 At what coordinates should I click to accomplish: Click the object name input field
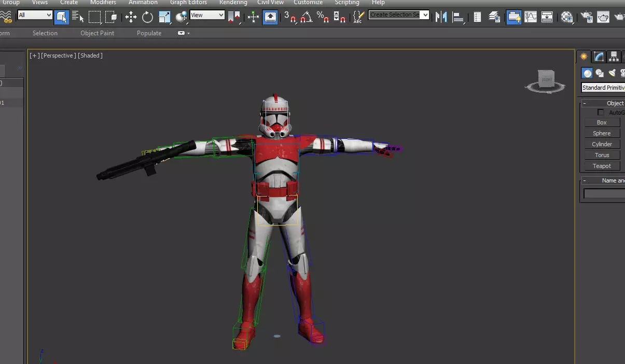604,193
